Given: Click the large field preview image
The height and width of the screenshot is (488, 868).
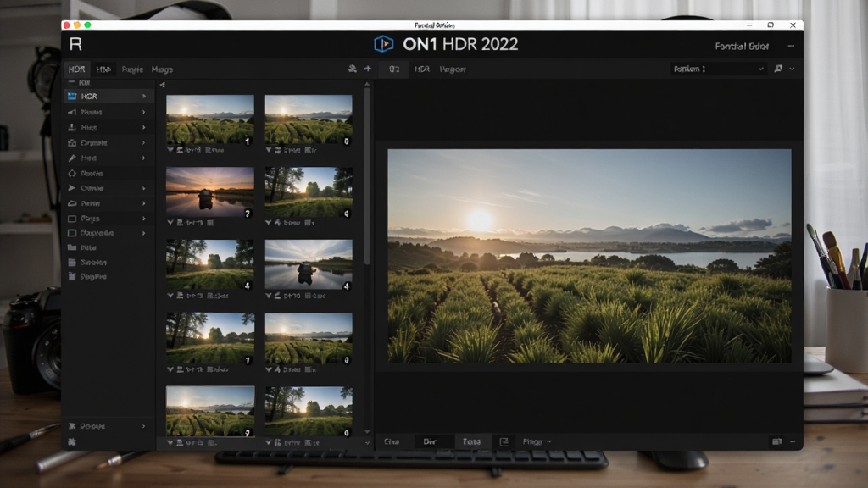Looking at the screenshot, I should coord(589,256).
